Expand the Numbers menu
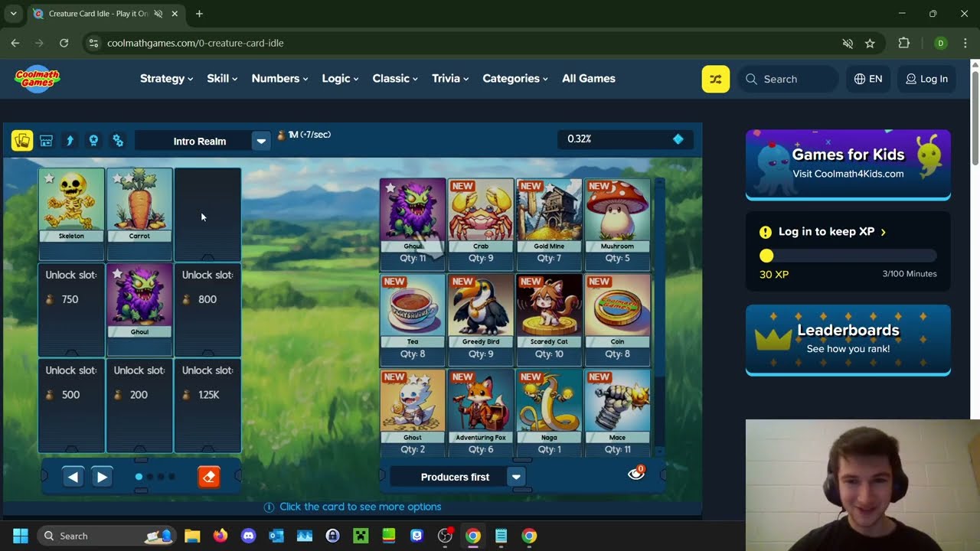 [x=279, y=79]
